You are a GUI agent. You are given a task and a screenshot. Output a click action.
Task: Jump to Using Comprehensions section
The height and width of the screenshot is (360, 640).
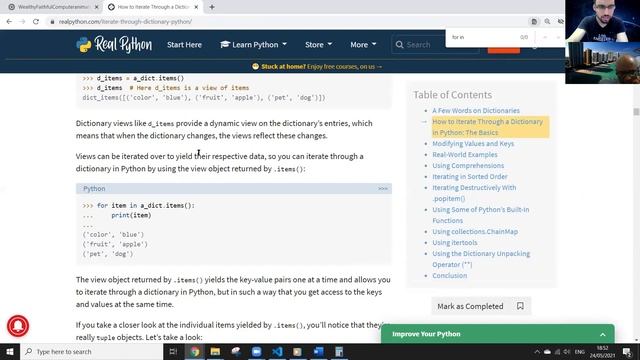pos(468,166)
